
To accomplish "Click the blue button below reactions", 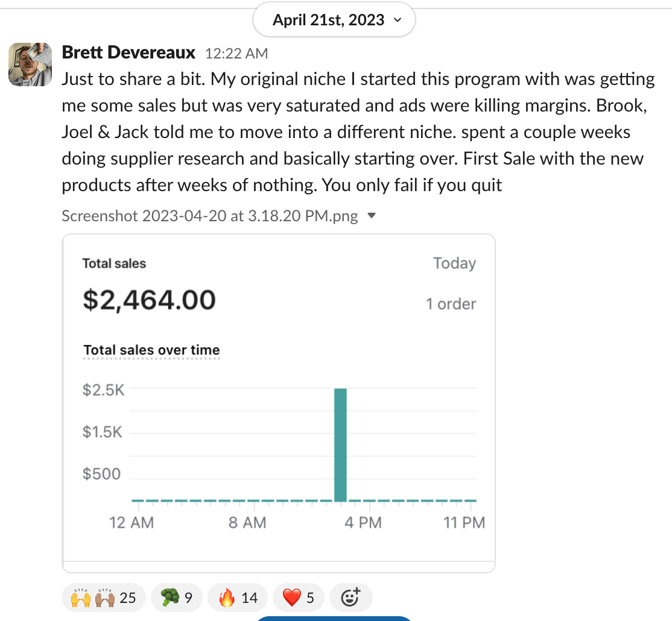I will tap(334, 618).
